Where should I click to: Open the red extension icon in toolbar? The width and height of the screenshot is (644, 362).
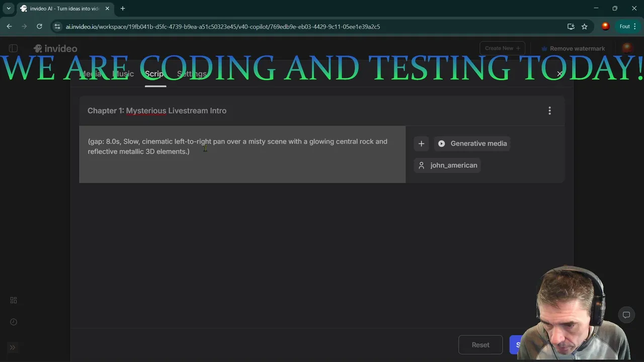[605, 27]
